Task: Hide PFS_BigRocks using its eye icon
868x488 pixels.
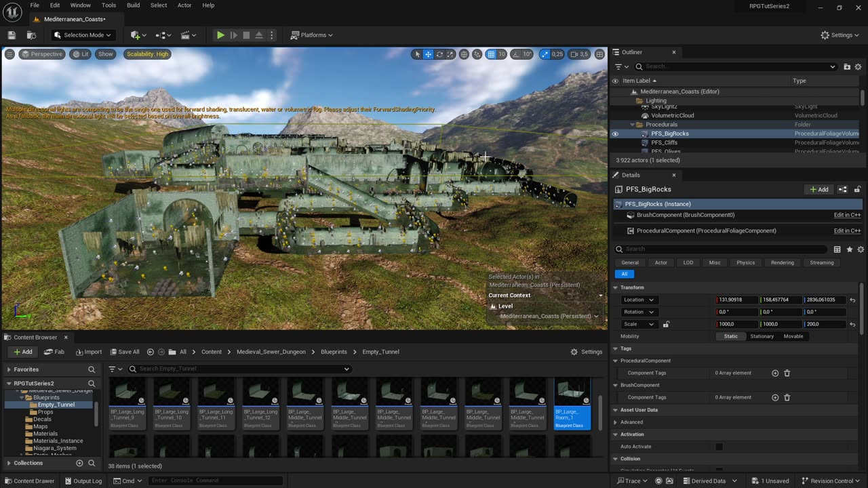Action: (615, 134)
